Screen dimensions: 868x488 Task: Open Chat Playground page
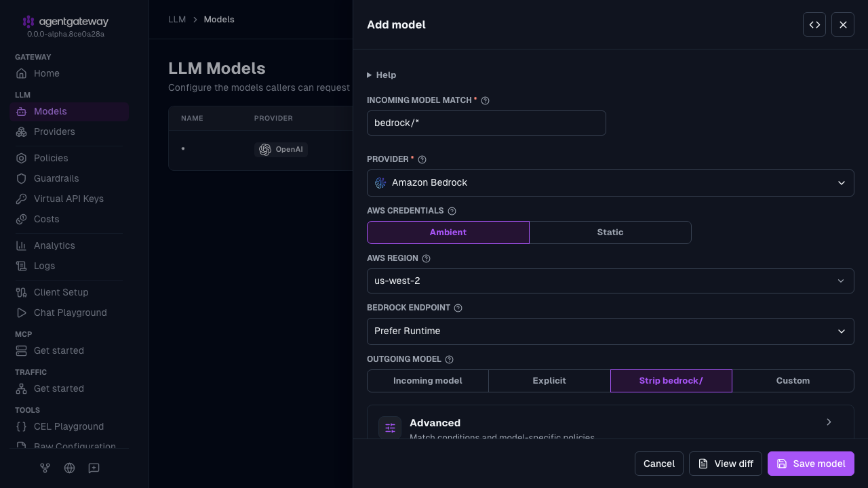point(69,312)
